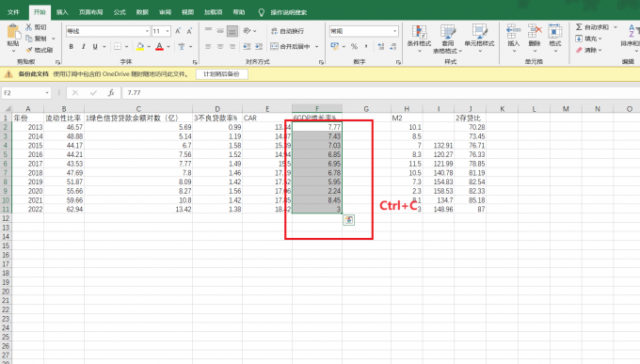Increase font size with large A
The height and width of the screenshot is (364, 640).
pyautogui.click(x=178, y=31)
